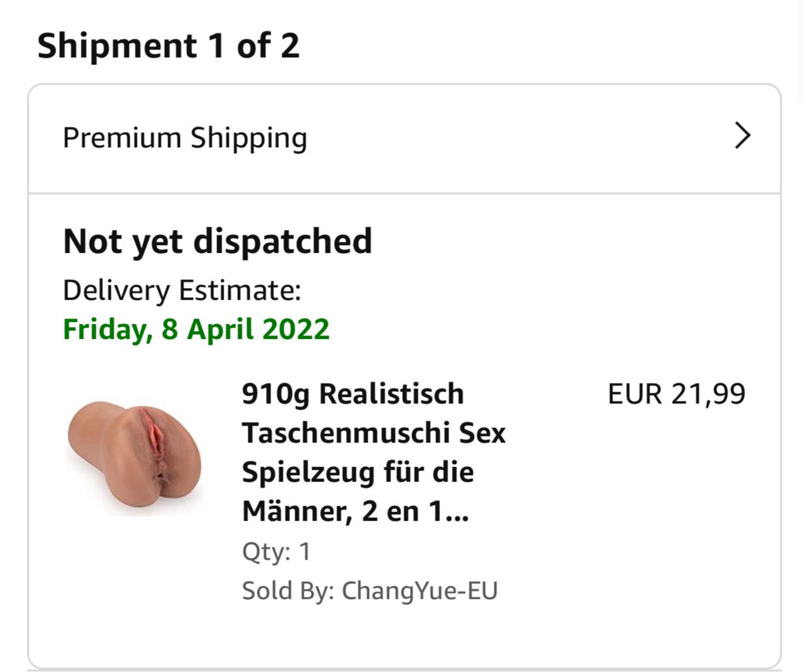Open the Premium Shipping row
The image size is (809, 672).
click(x=404, y=138)
